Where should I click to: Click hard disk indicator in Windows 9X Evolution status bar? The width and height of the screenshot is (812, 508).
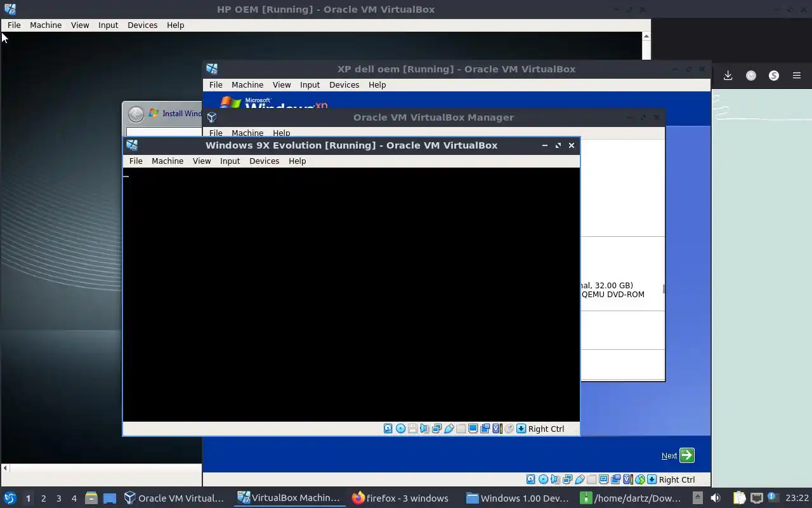click(388, 429)
